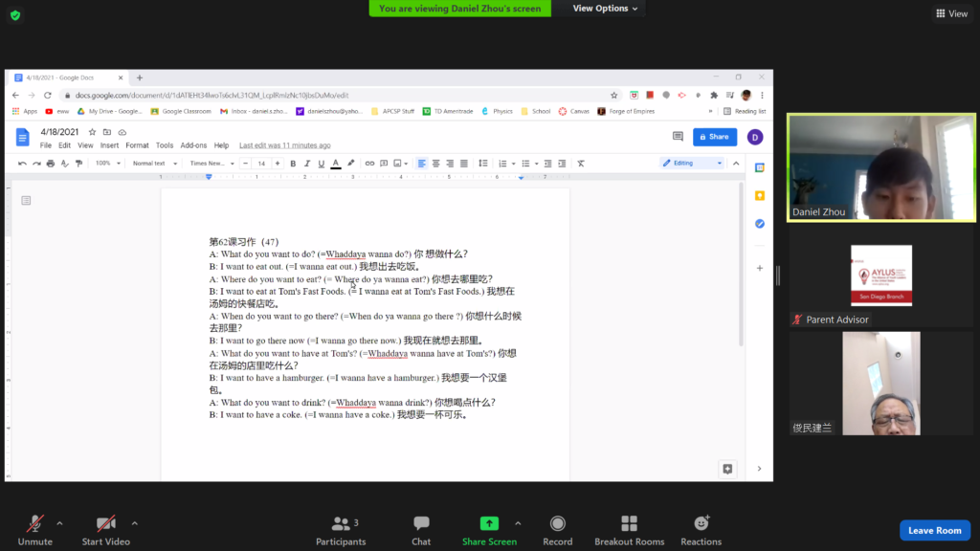The image size is (980, 551).
Task: Toggle Underline formatting
Action: [322, 164]
